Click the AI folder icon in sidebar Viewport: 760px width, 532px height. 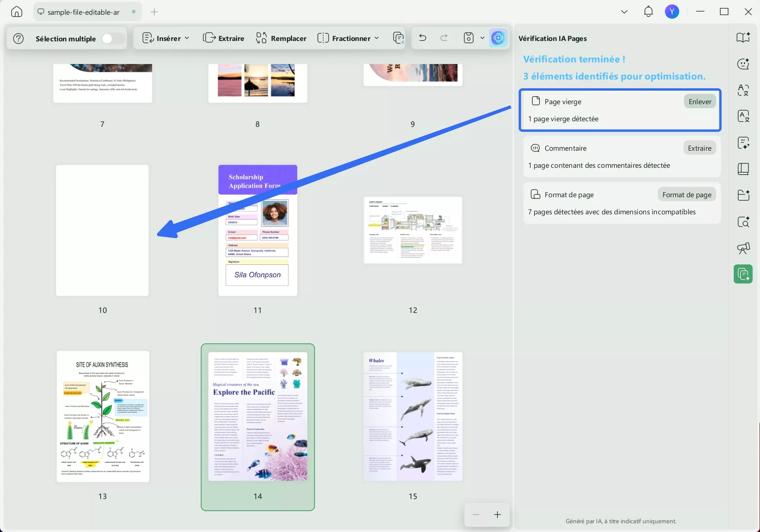tap(743, 195)
